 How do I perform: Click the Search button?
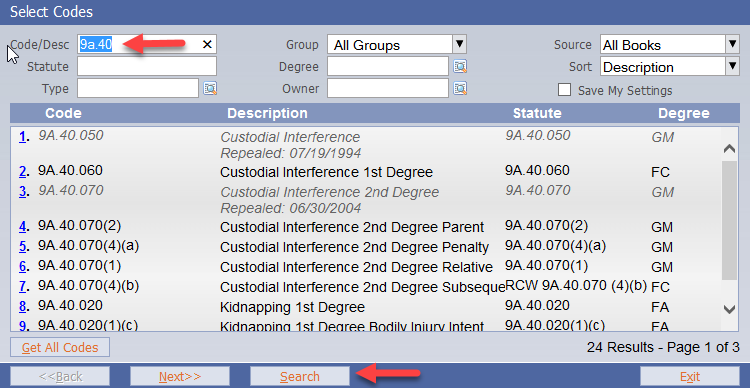300,377
